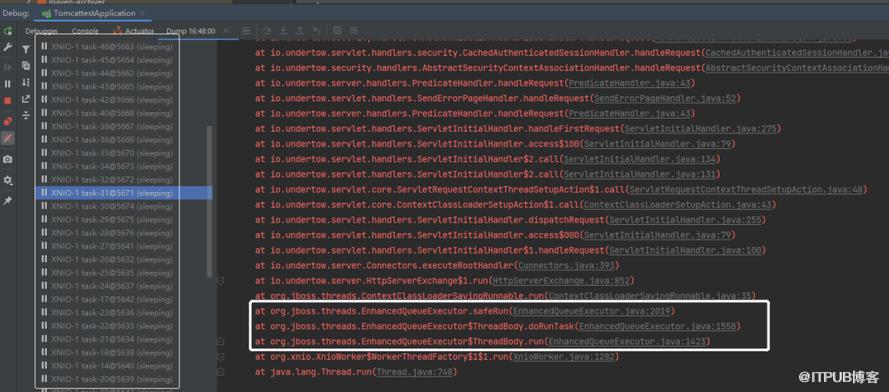Rerun TomcattestApplication debug session
The image size is (889, 392).
point(7,31)
